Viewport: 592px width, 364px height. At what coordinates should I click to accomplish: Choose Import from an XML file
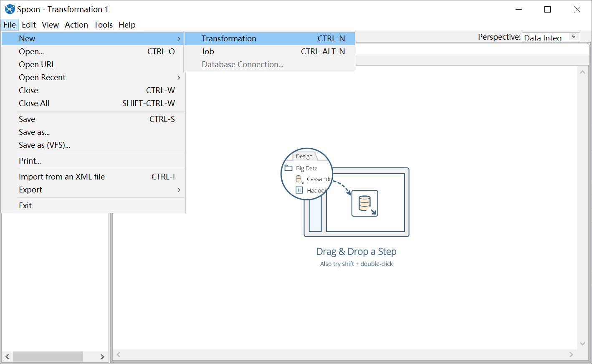point(93,177)
